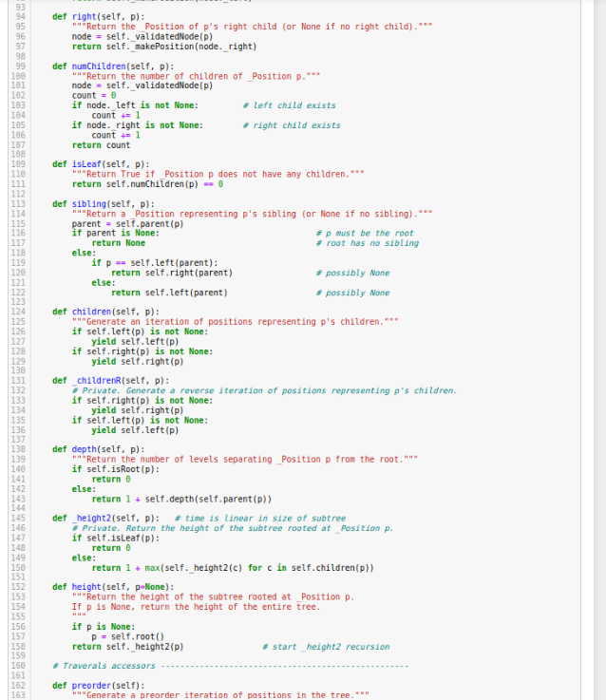Screen dimensions: 606x700
Task: Select the comment '# p must be the root'
Action: pos(365,234)
